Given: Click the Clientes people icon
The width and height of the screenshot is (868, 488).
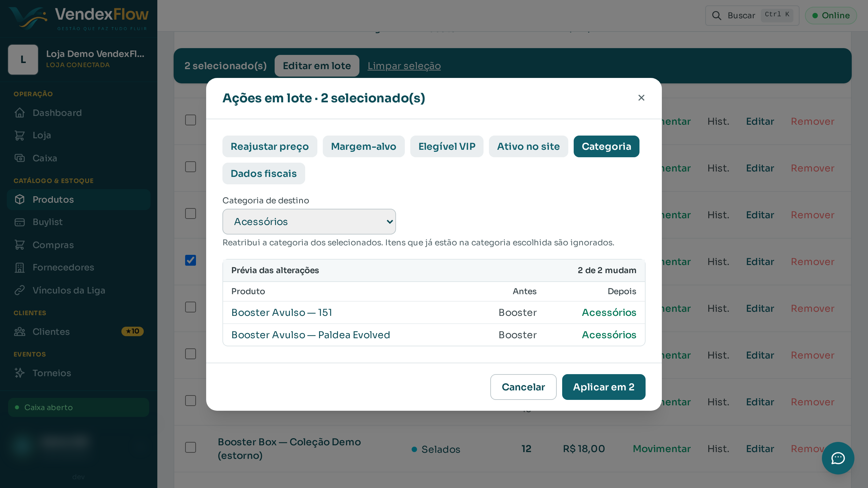Looking at the screenshot, I should click(x=20, y=331).
